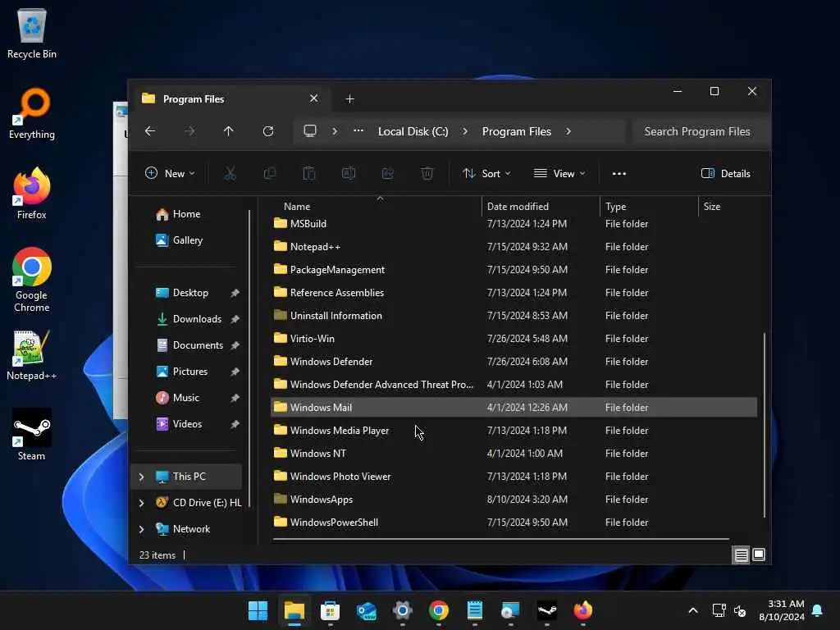Switch to large thumbnails view icon
840x630 pixels.
coord(759,555)
